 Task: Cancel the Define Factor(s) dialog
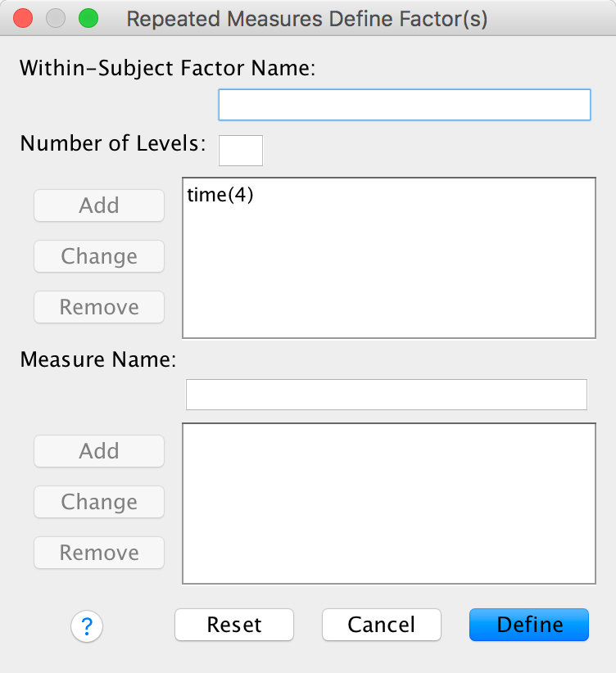click(x=382, y=625)
